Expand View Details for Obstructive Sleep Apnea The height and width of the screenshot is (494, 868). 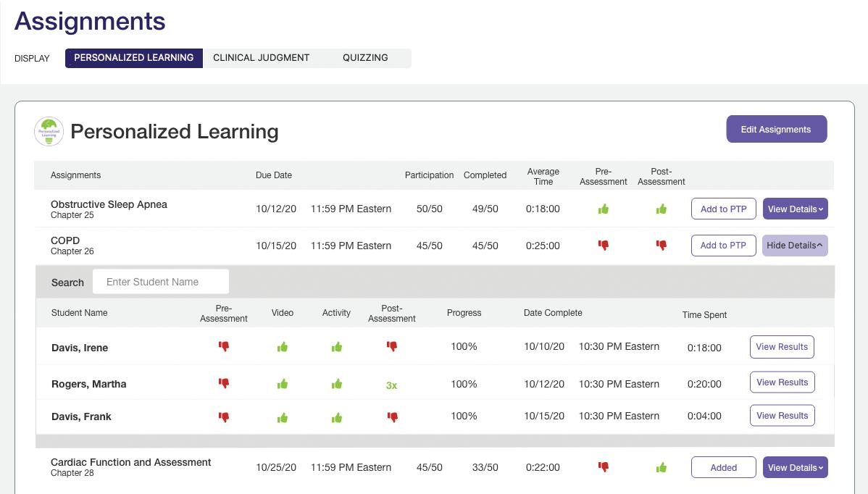795,209
